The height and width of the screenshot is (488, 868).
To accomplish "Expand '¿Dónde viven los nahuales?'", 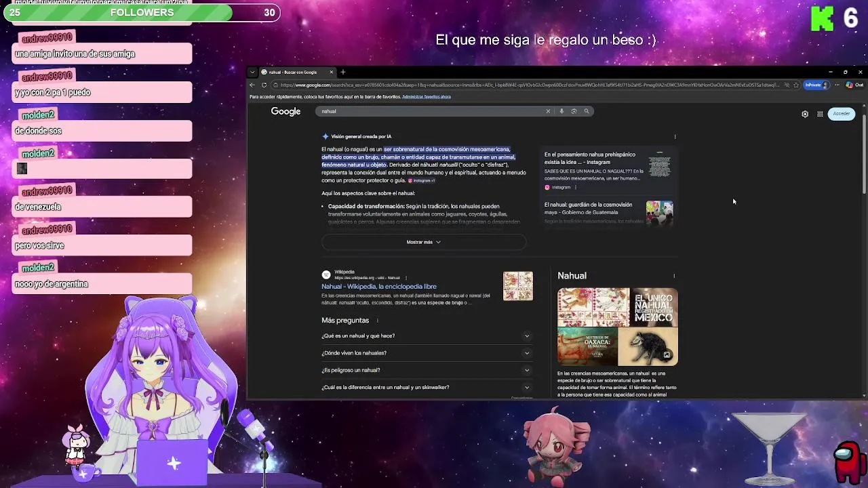I will (x=426, y=353).
